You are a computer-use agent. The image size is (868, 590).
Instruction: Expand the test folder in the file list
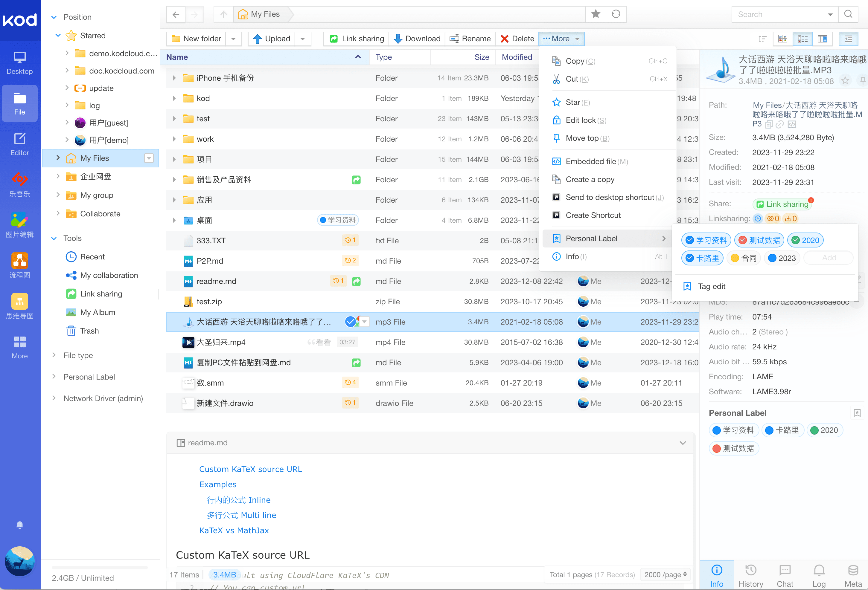tap(174, 118)
